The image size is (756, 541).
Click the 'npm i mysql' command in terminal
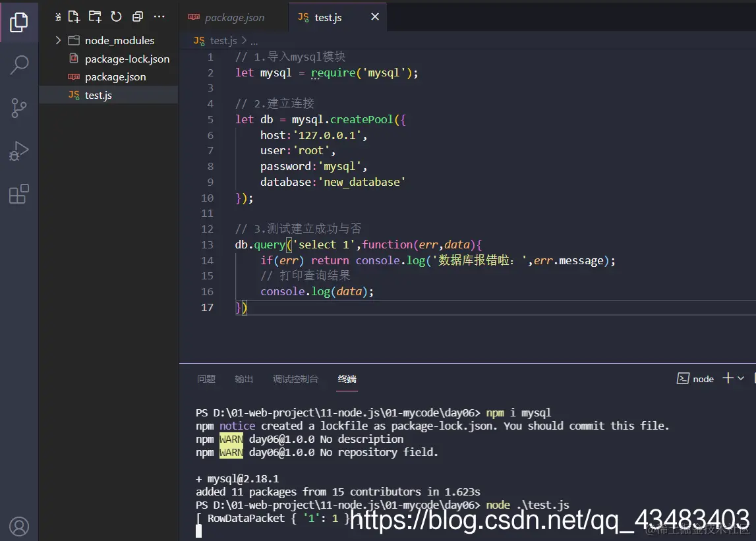click(x=518, y=413)
